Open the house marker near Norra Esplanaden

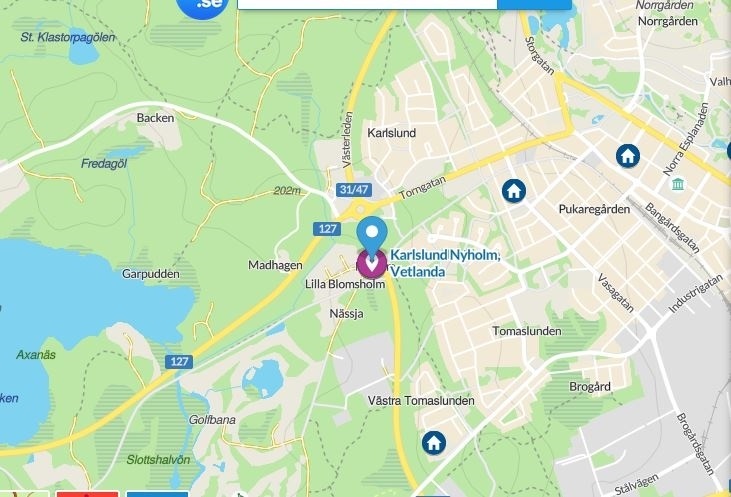pos(628,155)
